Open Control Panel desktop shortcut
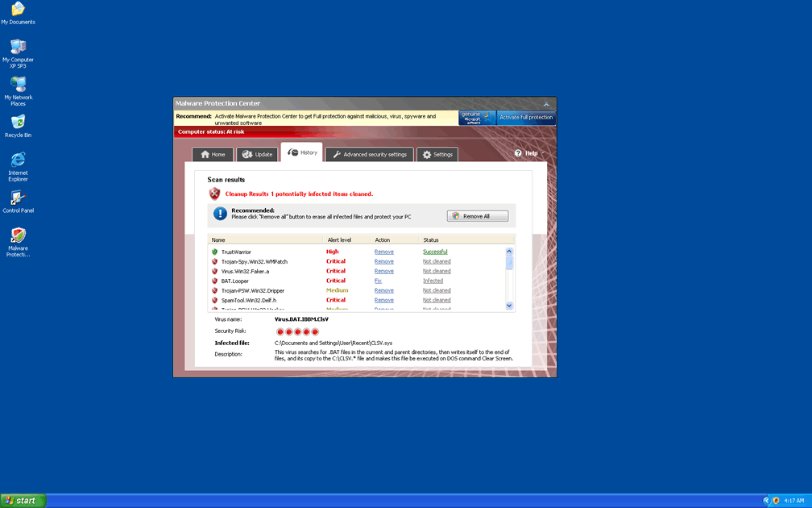 18,198
